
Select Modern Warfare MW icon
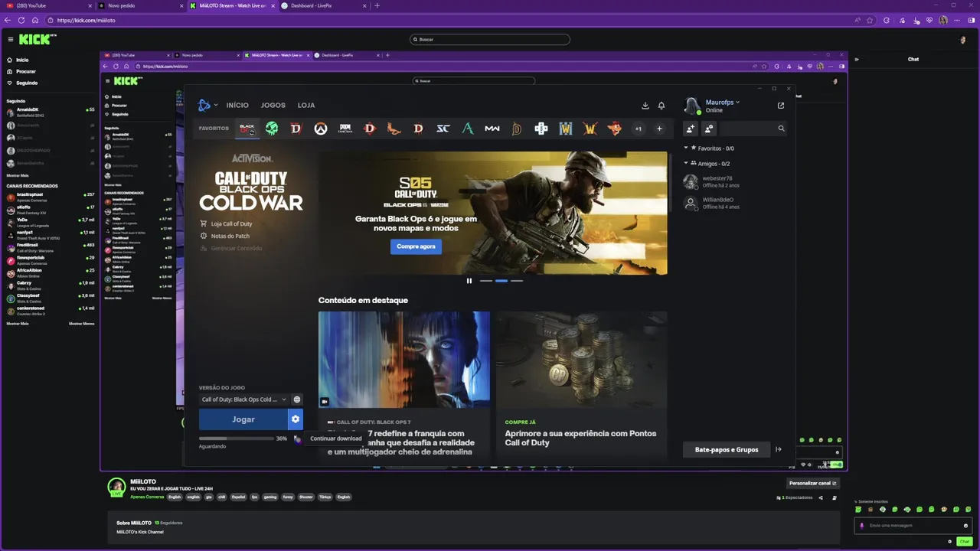(492, 129)
